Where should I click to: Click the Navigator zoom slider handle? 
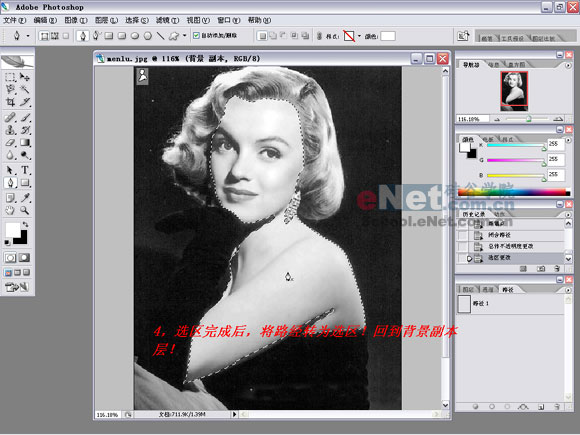529,119
